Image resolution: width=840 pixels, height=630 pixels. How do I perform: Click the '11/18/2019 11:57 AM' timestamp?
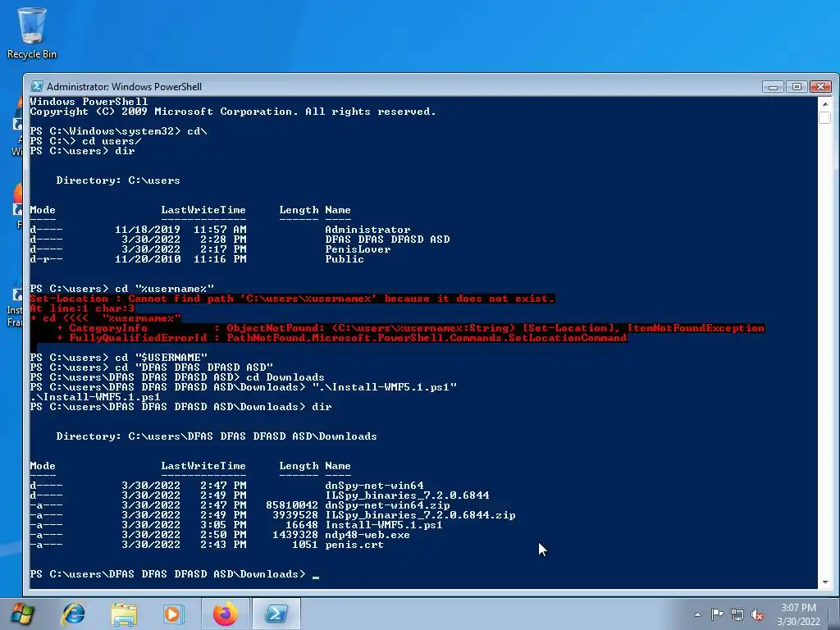pos(180,230)
